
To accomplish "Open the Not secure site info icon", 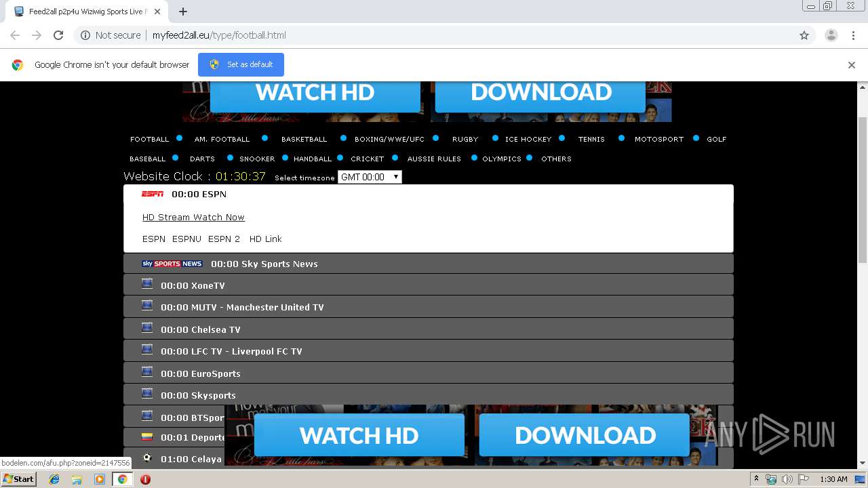I will tap(85, 35).
